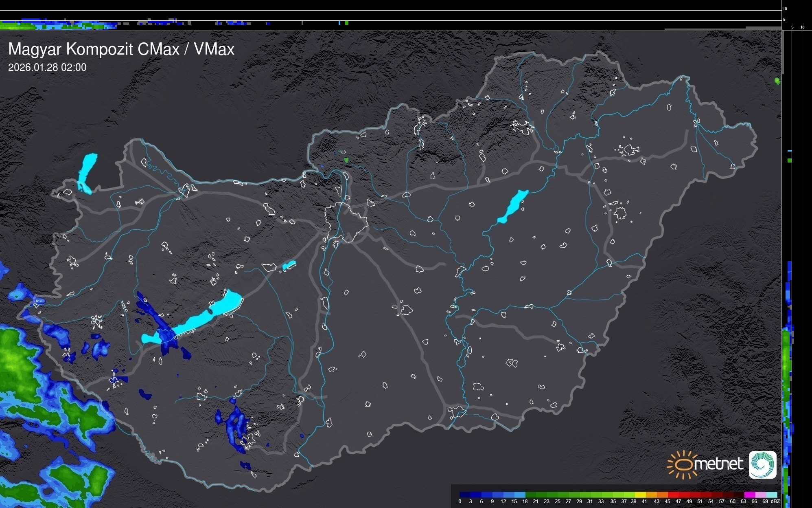Click the small cyan Lake Velence shape
The width and height of the screenshot is (812, 508).
click(289, 265)
